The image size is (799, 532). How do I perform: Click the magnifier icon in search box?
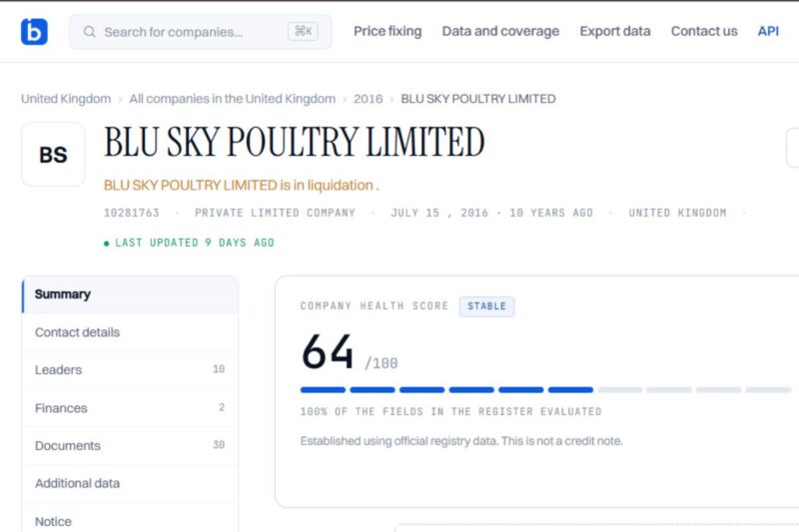(x=89, y=32)
